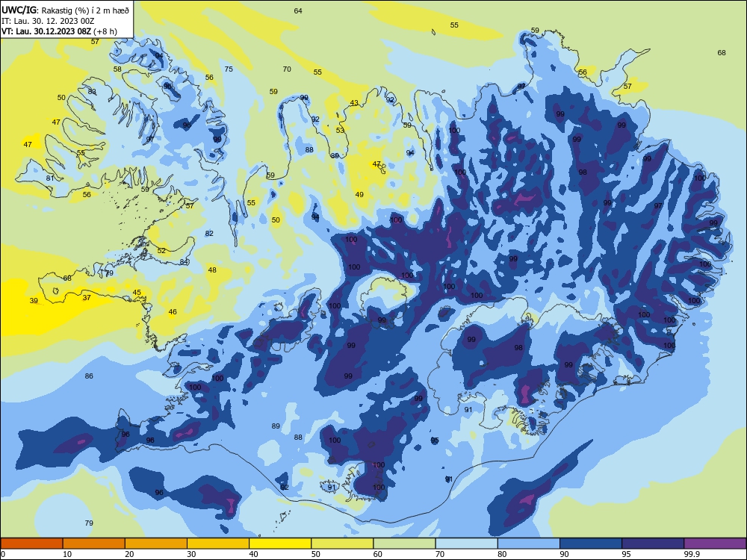
Task: Click the '39' humidity value on the map
Action: [34, 300]
